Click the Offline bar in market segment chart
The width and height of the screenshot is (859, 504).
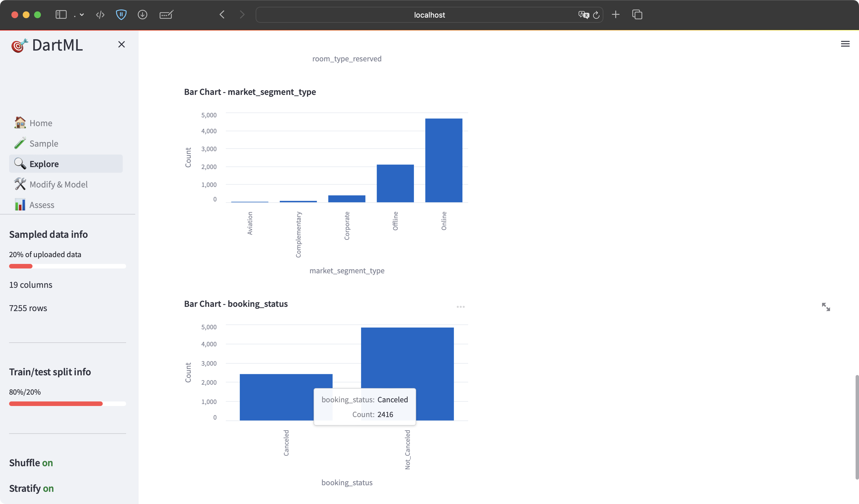pyautogui.click(x=395, y=184)
